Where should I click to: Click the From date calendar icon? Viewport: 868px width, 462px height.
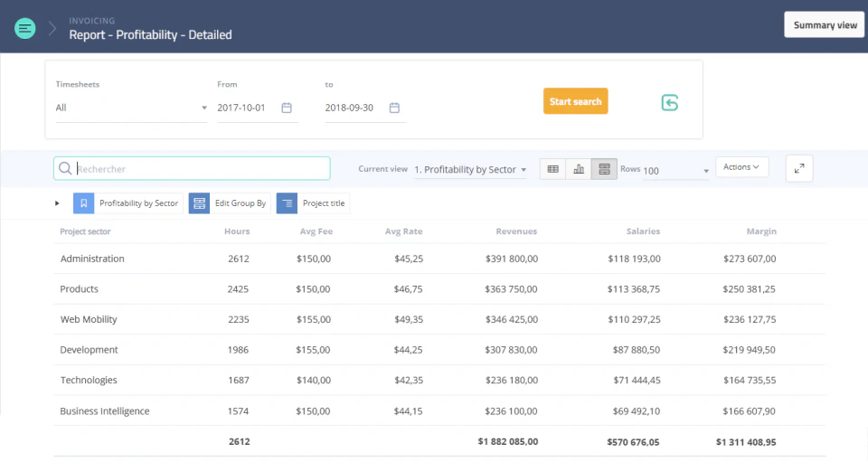tap(287, 108)
